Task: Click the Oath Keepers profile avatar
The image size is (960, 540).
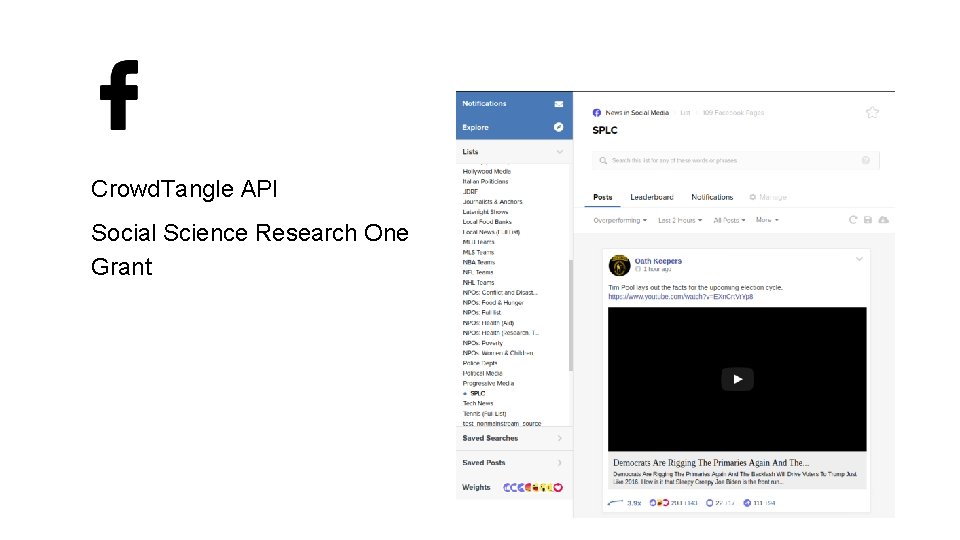Action: 619,265
